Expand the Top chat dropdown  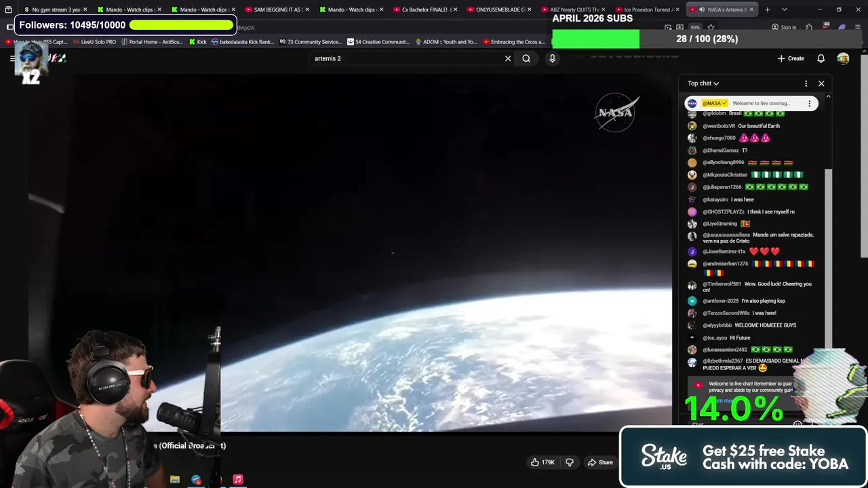click(x=703, y=83)
